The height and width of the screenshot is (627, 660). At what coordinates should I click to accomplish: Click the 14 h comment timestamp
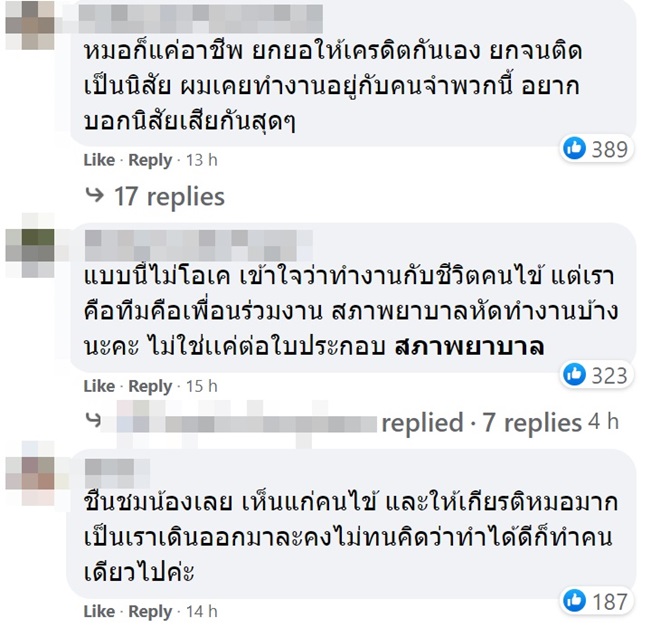click(x=202, y=611)
